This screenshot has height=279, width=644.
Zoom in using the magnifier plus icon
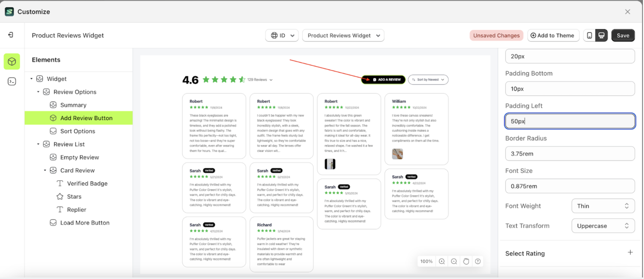pos(442,261)
